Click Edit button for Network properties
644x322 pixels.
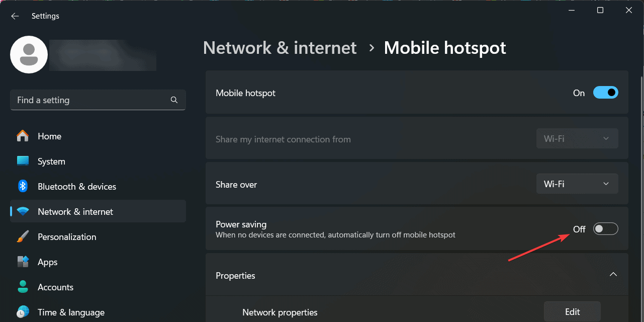click(572, 312)
